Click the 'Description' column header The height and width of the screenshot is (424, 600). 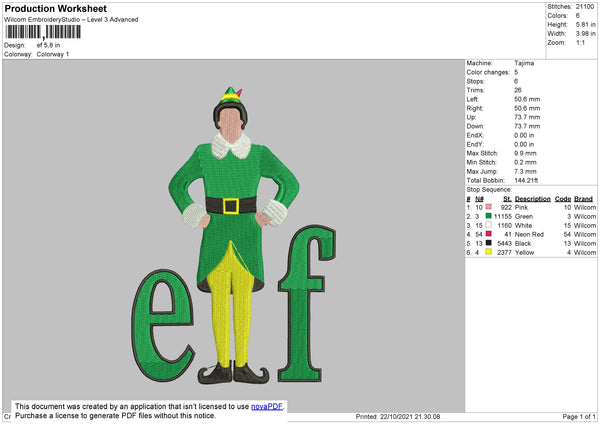coord(533,199)
